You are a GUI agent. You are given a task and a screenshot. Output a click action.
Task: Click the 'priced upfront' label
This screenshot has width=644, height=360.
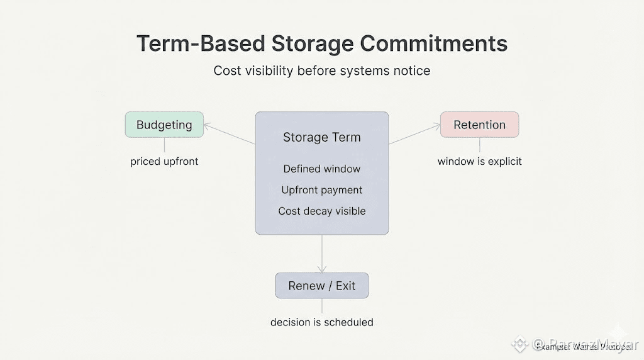point(164,162)
